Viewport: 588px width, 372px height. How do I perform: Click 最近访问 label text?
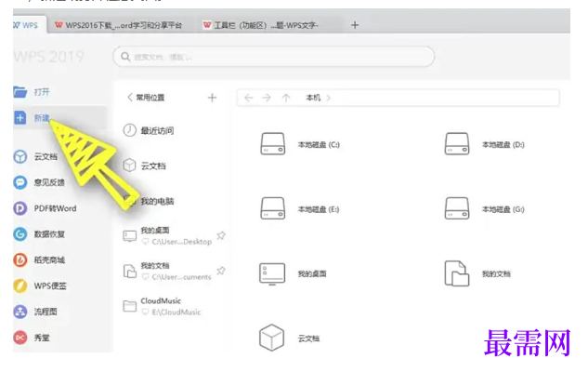coord(157,130)
